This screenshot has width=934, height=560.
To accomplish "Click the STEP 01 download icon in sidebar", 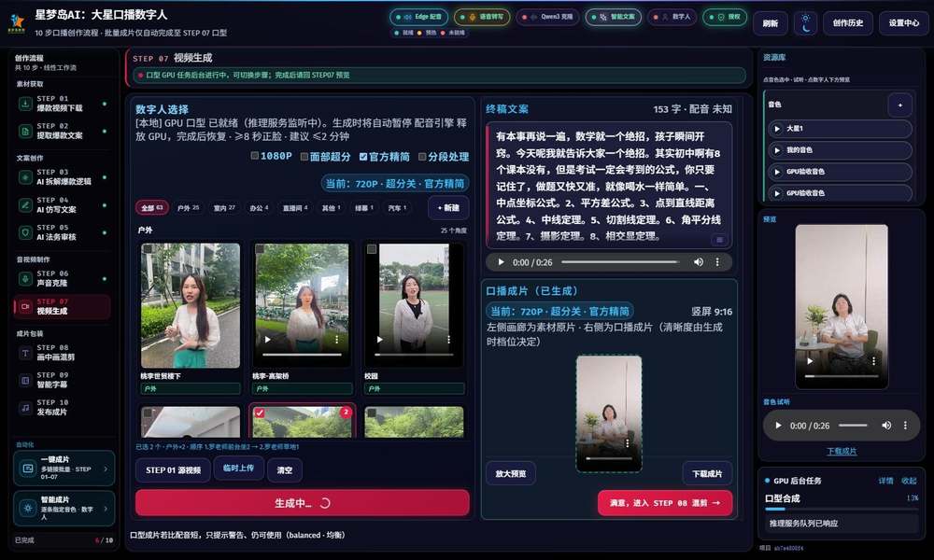I will click(x=25, y=103).
